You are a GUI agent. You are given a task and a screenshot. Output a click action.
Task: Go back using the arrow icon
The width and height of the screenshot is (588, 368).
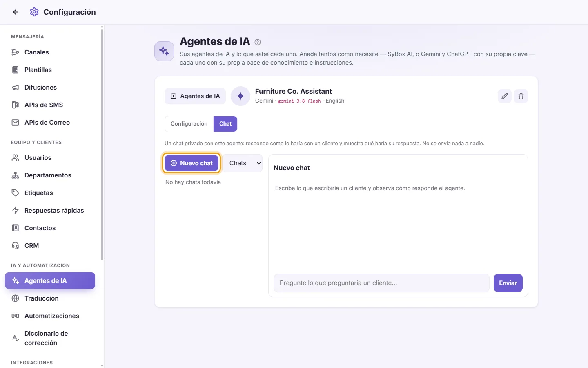[x=16, y=12]
